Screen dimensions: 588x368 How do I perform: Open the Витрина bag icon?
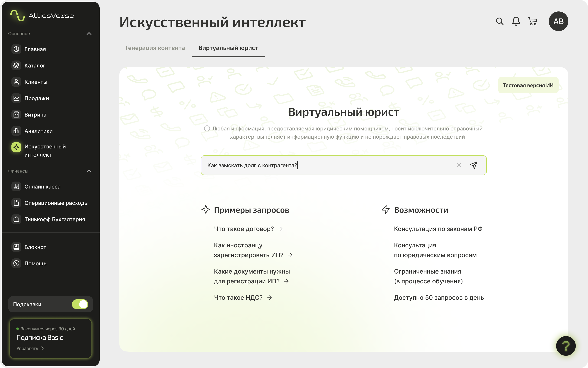pyautogui.click(x=16, y=114)
